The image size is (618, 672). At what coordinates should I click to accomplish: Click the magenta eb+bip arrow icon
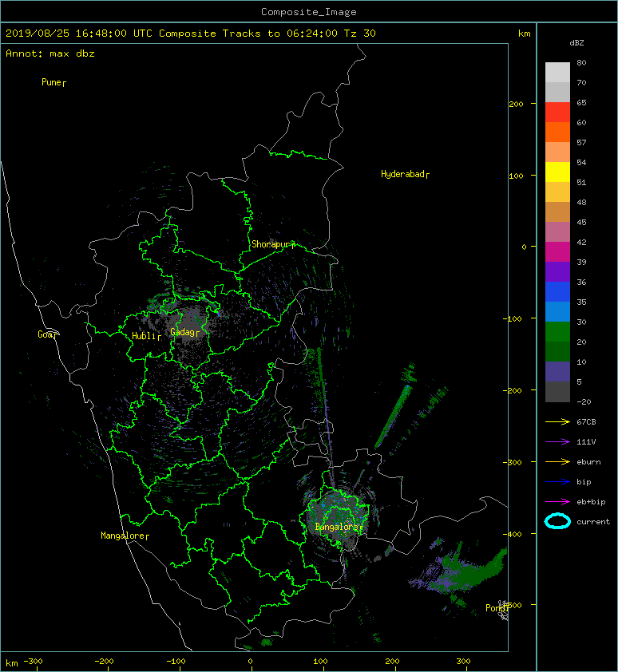pyautogui.click(x=557, y=501)
